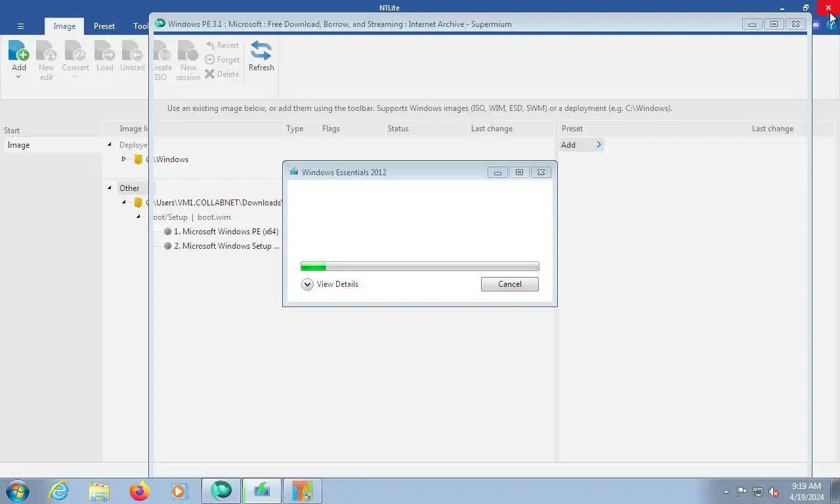840x504 pixels.
Task: Expand the \Windows tree node
Action: pyautogui.click(x=123, y=159)
